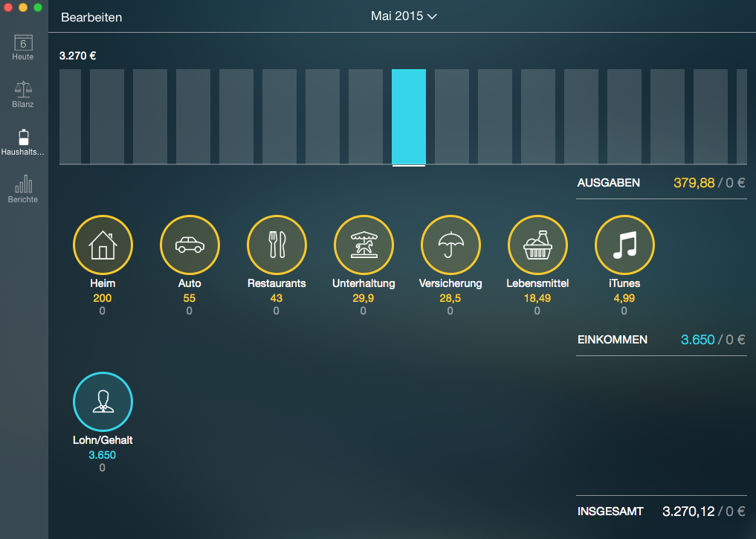The width and height of the screenshot is (756, 539).
Task: Select the Haushaltsbuch budget sidebar tab
Action: [23, 141]
